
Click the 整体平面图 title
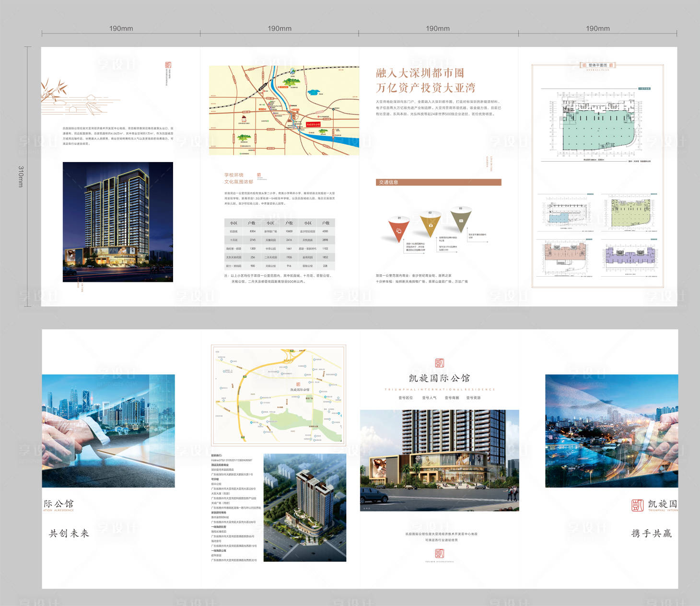click(x=598, y=65)
